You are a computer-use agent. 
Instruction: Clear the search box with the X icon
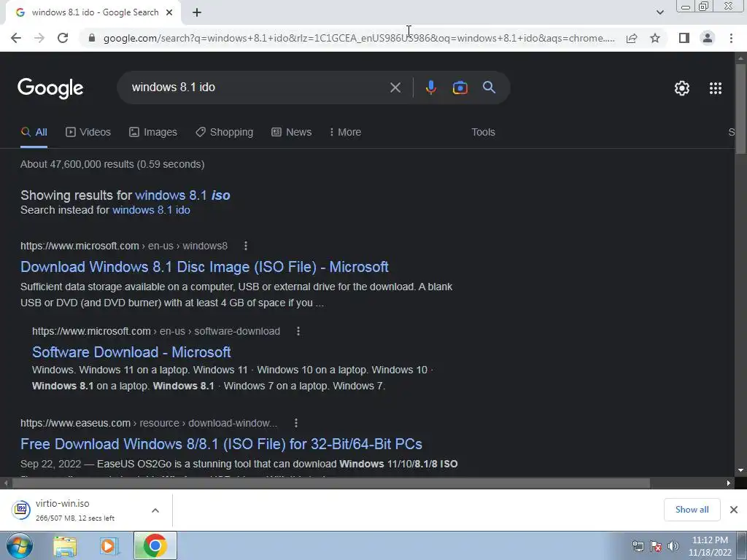point(395,87)
